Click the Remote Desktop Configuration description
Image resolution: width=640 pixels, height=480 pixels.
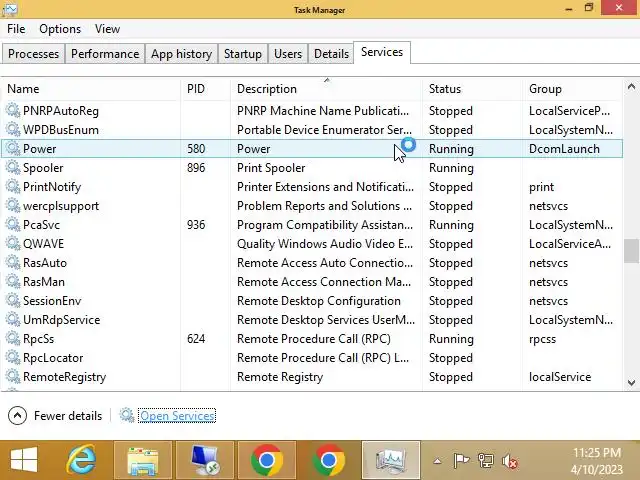[319, 301]
